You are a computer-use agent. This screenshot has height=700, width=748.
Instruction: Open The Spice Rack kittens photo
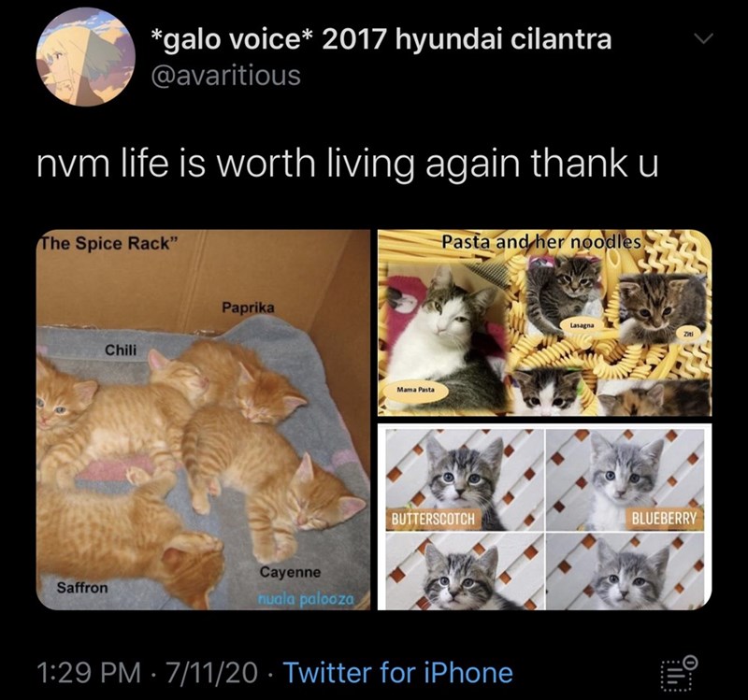203,420
